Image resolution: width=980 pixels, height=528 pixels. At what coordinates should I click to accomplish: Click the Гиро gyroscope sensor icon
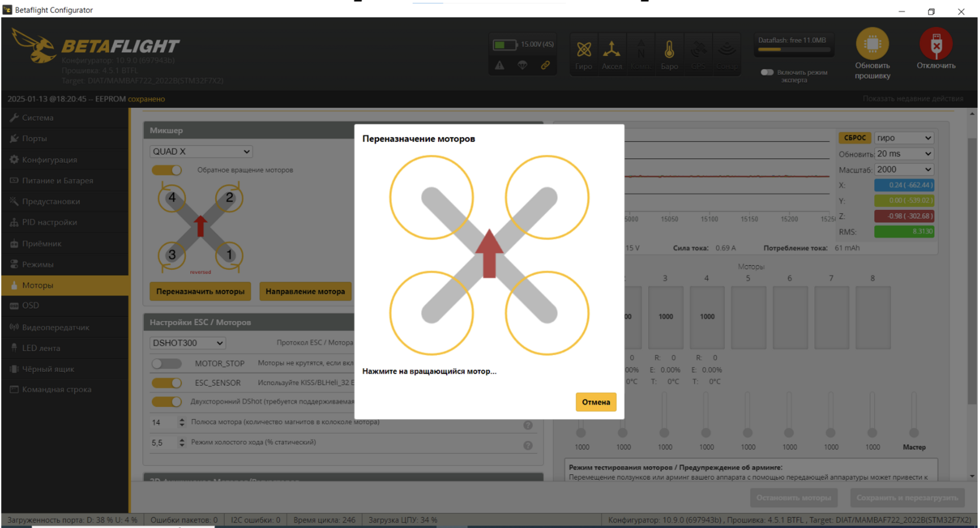(583, 50)
